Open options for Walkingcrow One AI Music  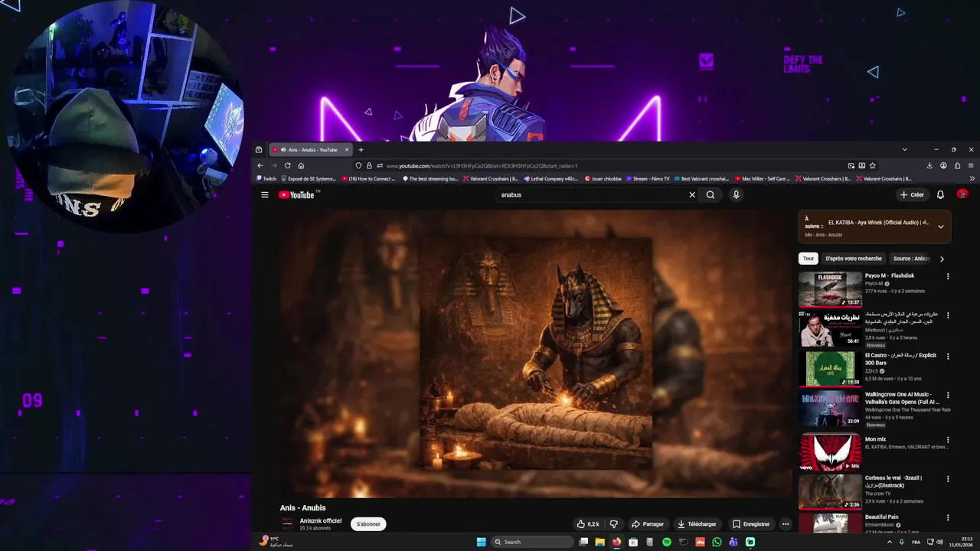[948, 396]
